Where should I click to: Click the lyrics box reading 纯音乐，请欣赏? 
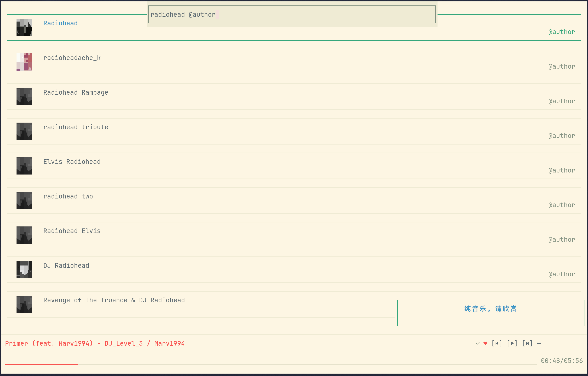tap(491, 313)
